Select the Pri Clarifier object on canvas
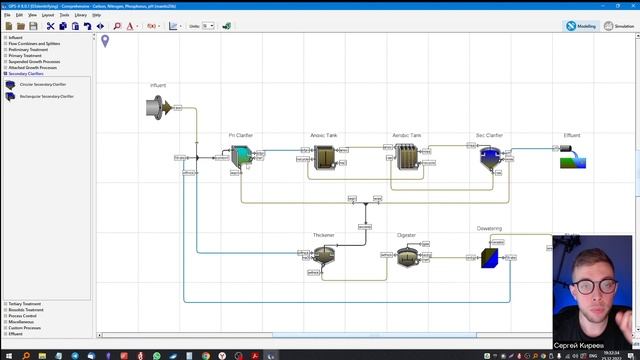The height and width of the screenshot is (360, 640). [x=242, y=156]
